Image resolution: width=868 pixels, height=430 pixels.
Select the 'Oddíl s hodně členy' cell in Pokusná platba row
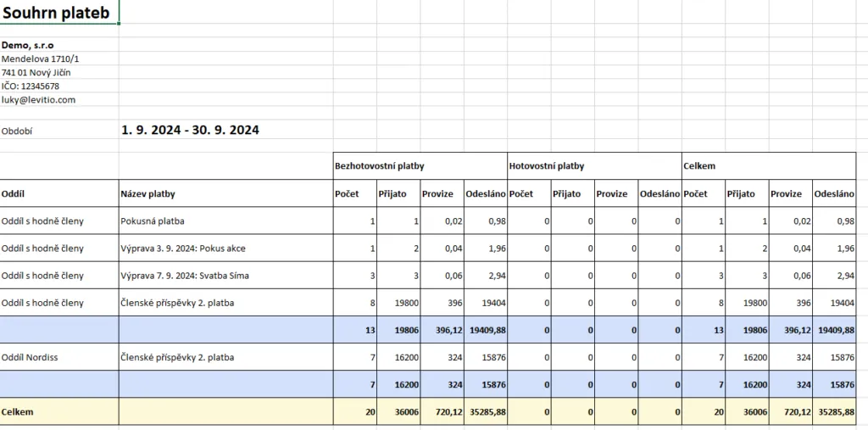(59, 221)
